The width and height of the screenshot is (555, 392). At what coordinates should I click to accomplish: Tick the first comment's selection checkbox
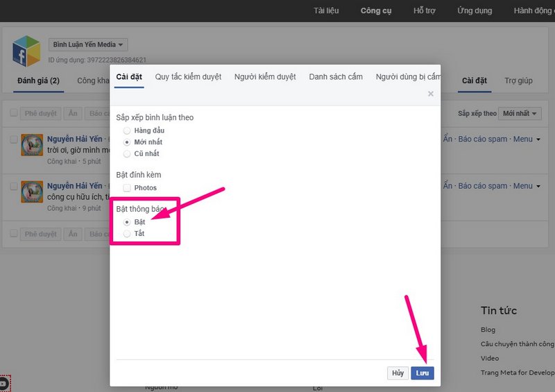(x=13, y=139)
